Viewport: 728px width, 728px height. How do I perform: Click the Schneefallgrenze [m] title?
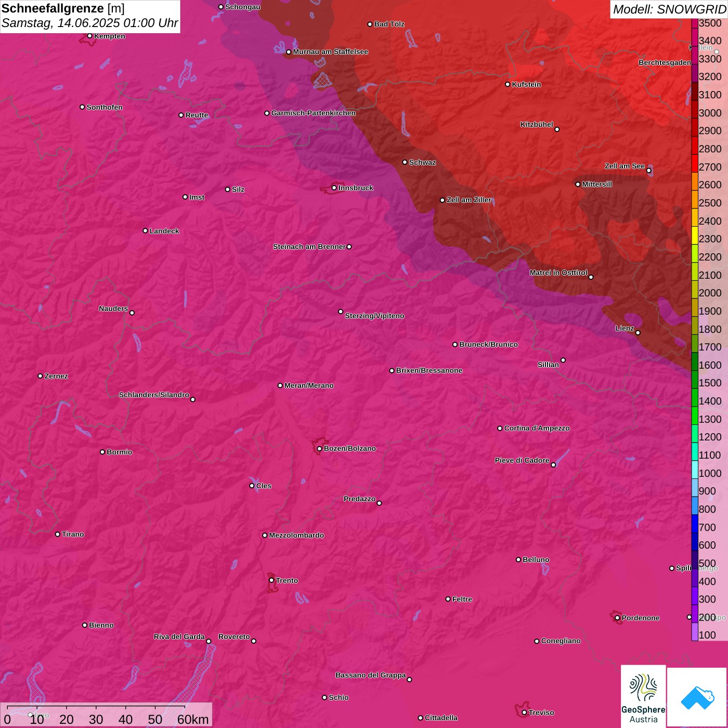(63, 8)
